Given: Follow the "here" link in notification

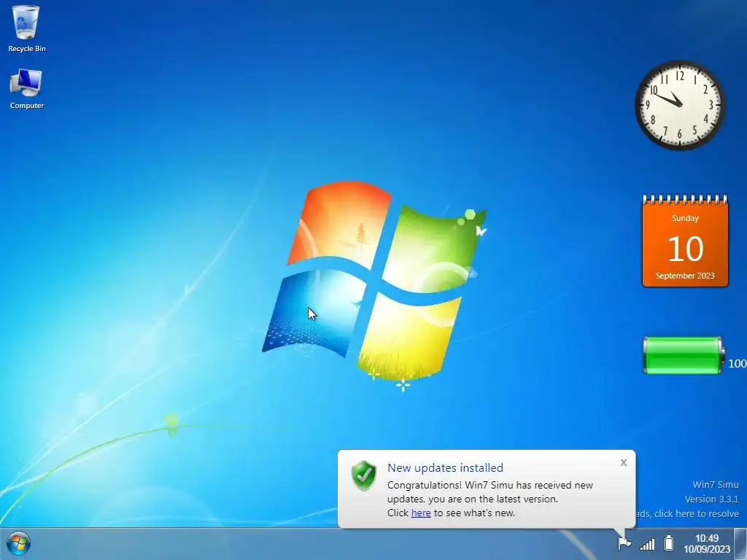Looking at the screenshot, I should coord(421,513).
